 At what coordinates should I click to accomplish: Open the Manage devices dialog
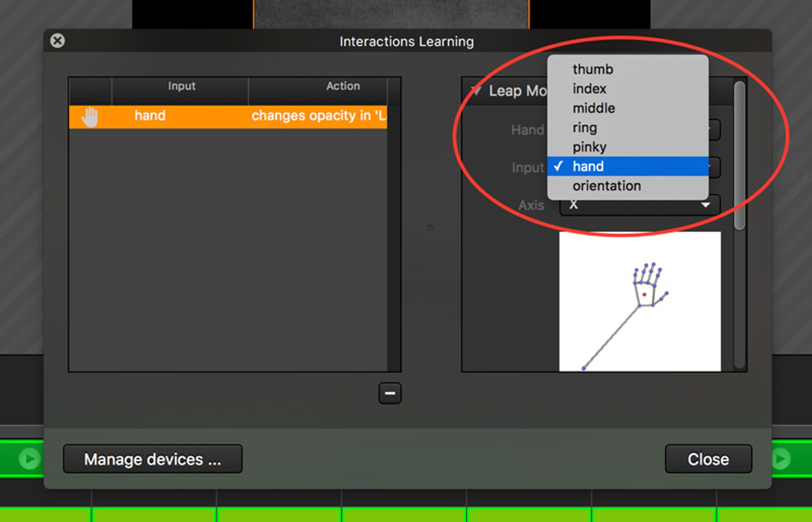153,459
